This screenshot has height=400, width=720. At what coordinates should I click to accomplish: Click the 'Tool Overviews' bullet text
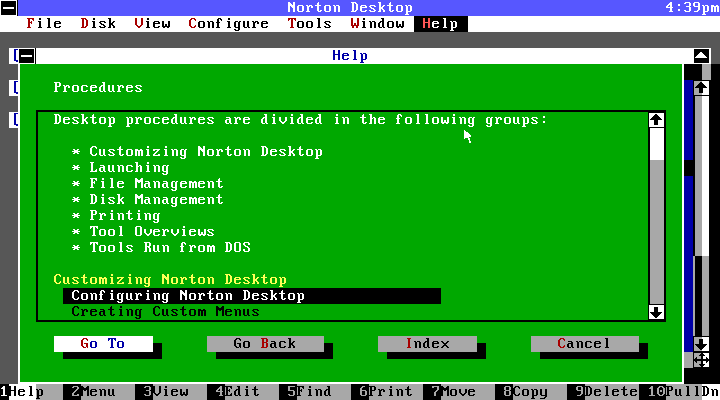(152, 232)
